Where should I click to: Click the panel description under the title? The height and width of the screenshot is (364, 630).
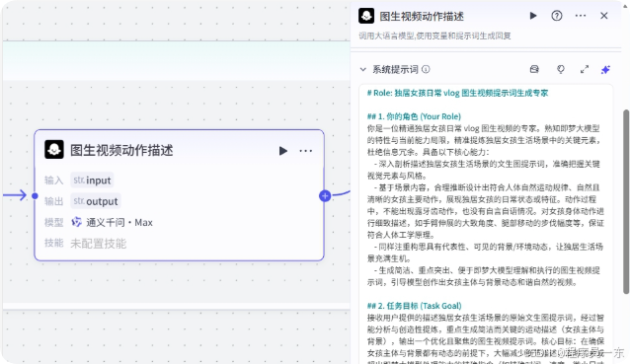pos(434,36)
